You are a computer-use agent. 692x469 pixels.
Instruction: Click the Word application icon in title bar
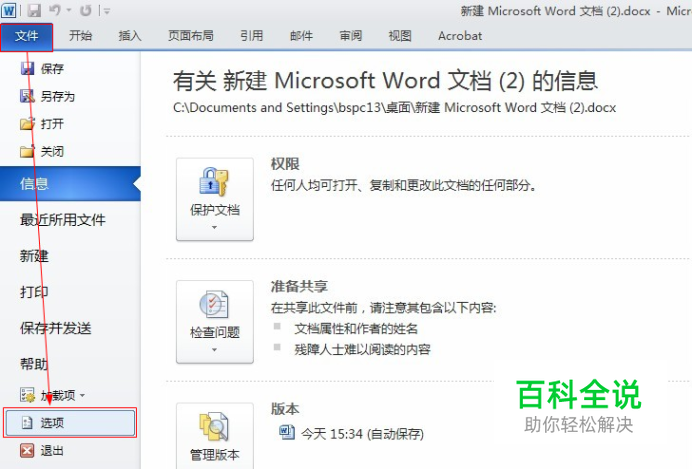[x=9, y=10]
